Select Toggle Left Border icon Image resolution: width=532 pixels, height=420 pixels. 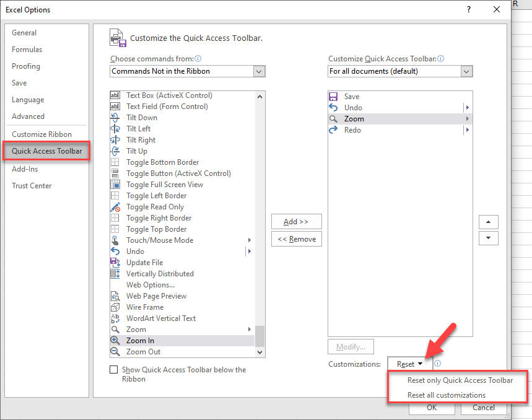click(x=115, y=196)
